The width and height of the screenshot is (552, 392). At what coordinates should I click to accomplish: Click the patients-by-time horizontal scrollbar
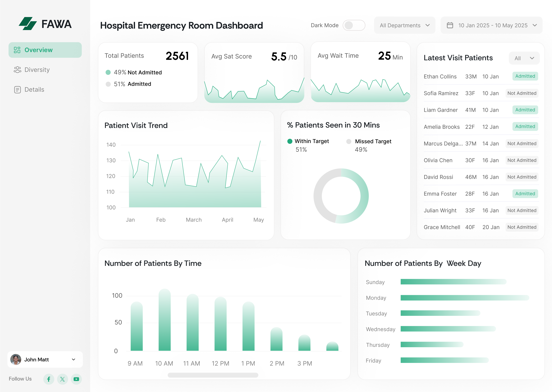tap(213, 375)
